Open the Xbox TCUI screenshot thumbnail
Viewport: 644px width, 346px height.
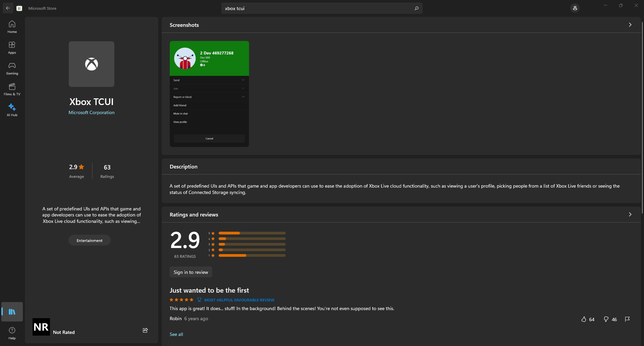209,94
